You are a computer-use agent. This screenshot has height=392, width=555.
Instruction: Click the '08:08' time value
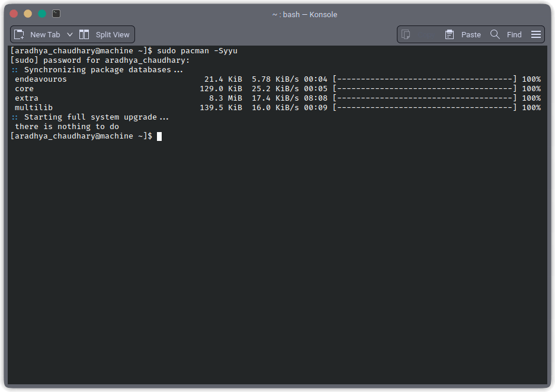tap(316, 98)
